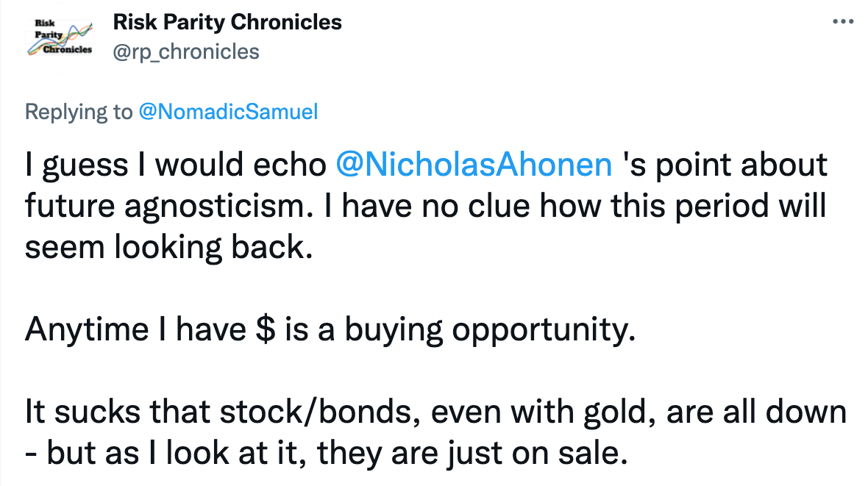Click the phrase "are all down"
The image size is (868, 486).
(x=756, y=412)
